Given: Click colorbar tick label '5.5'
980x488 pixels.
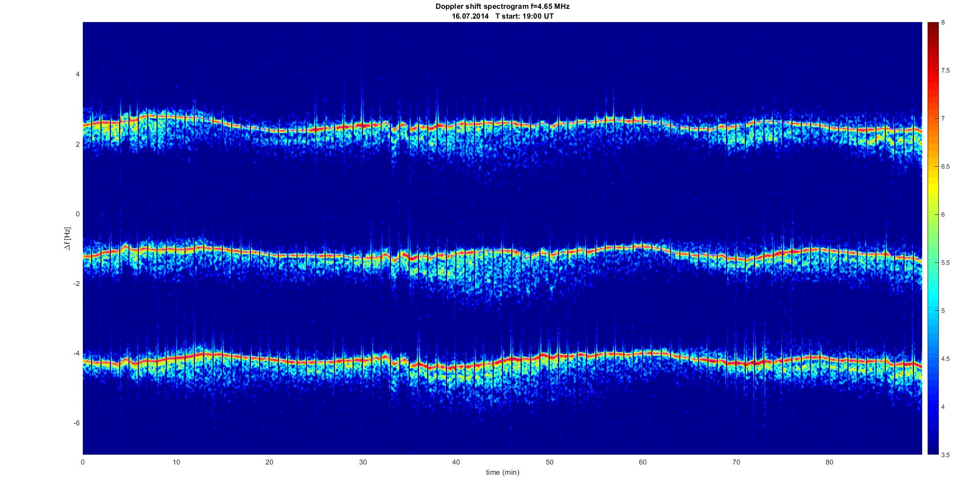Looking at the screenshot, I should [945, 263].
